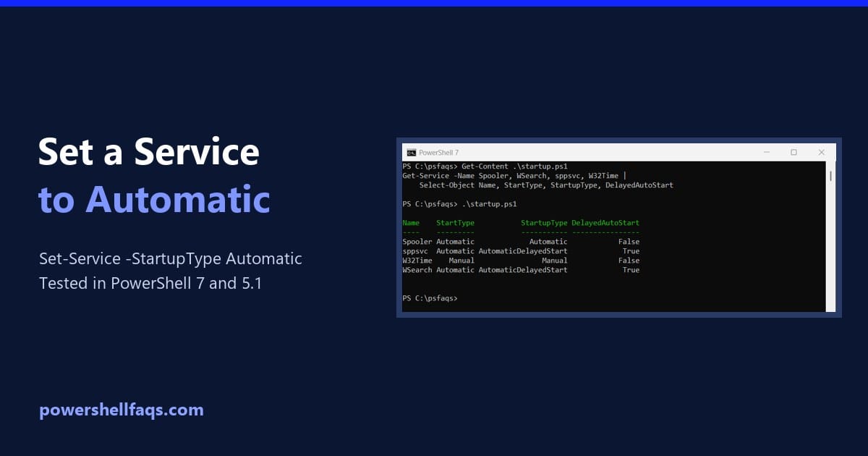Click the 'PowerShell 7' window title text
868x456 pixels.
(439, 153)
